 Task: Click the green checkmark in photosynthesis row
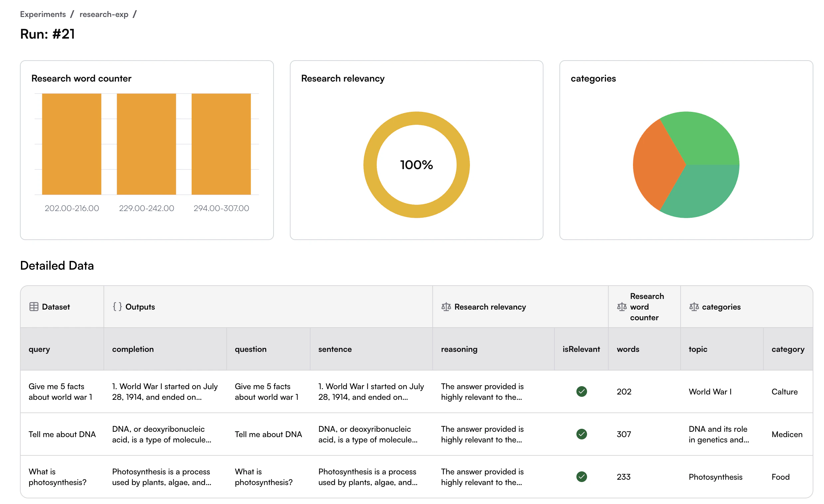click(581, 477)
